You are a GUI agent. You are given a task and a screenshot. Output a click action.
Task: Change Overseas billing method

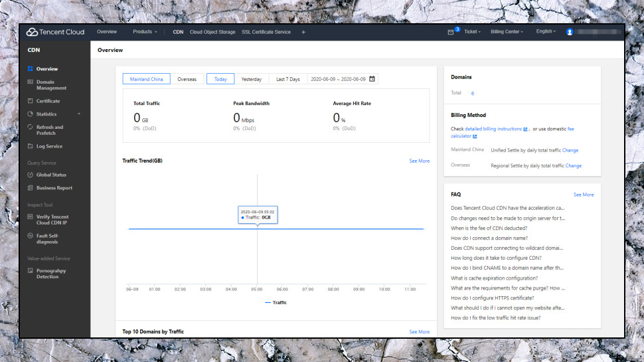[x=574, y=166]
